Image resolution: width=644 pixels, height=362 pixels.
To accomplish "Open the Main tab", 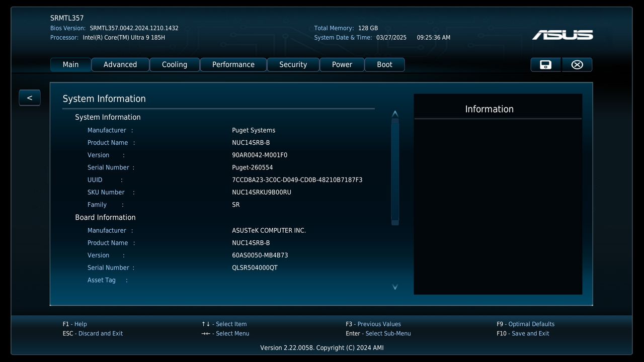I will 70,64.
